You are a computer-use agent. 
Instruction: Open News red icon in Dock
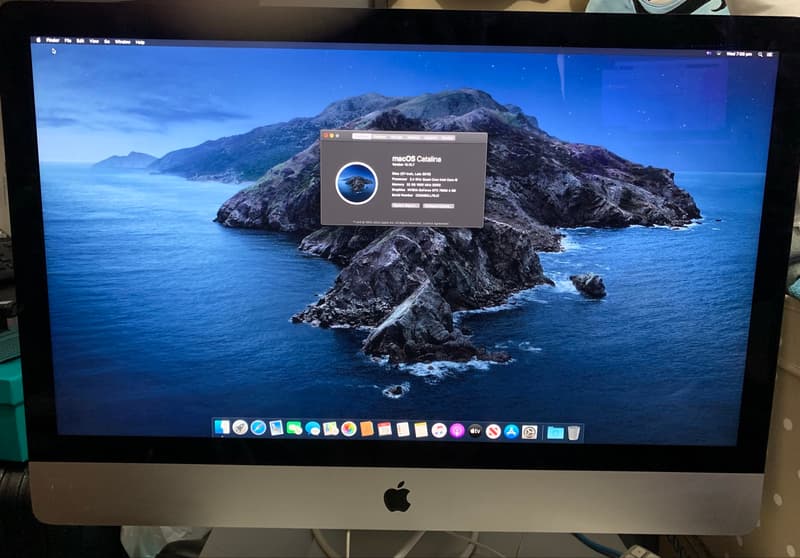[x=493, y=432]
